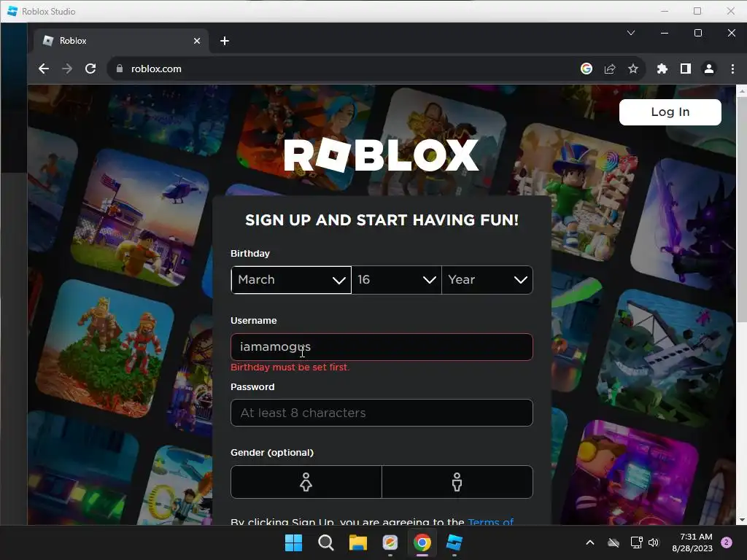Open a new browser tab
Image resolution: width=747 pixels, height=560 pixels.
click(225, 41)
